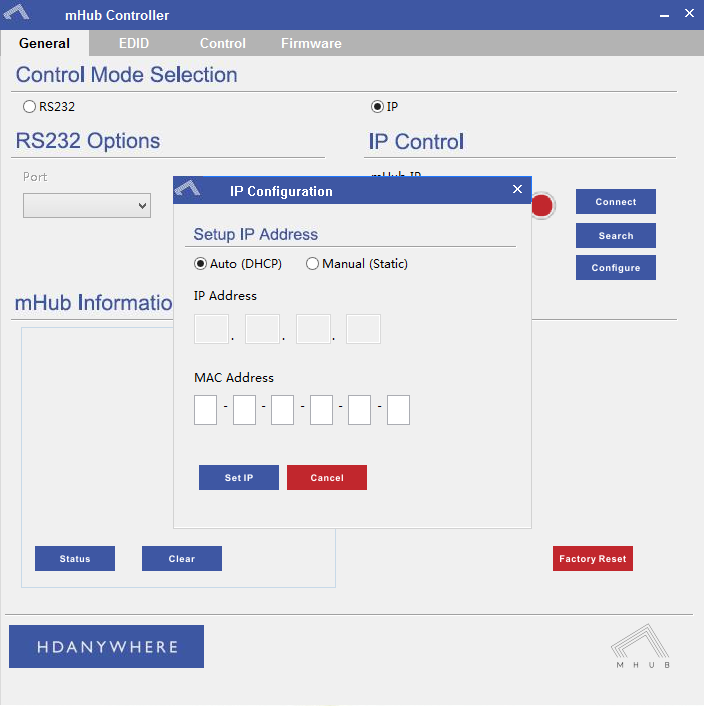Cancel the IP configuration

click(x=327, y=477)
